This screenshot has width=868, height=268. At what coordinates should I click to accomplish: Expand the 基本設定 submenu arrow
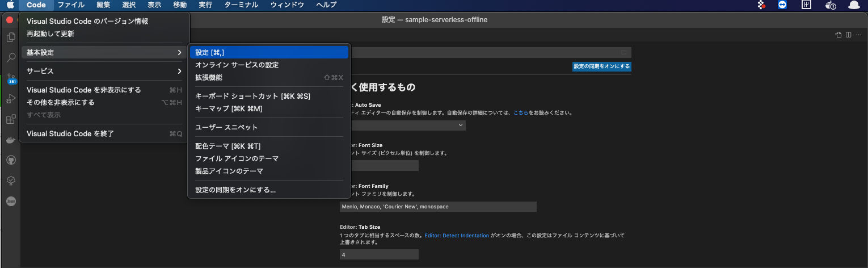click(x=179, y=52)
